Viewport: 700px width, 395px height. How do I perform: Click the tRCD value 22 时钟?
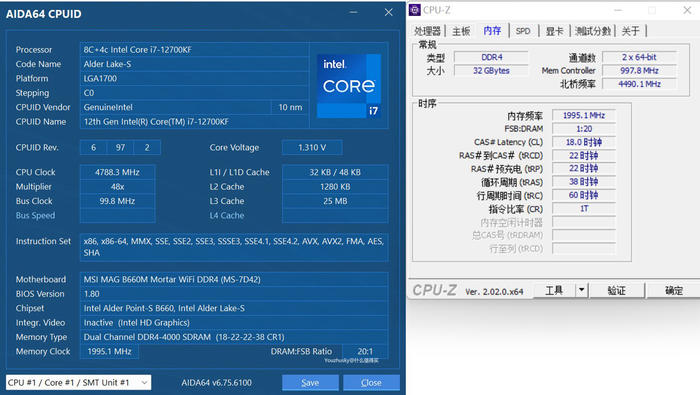pyautogui.click(x=584, y=155)
